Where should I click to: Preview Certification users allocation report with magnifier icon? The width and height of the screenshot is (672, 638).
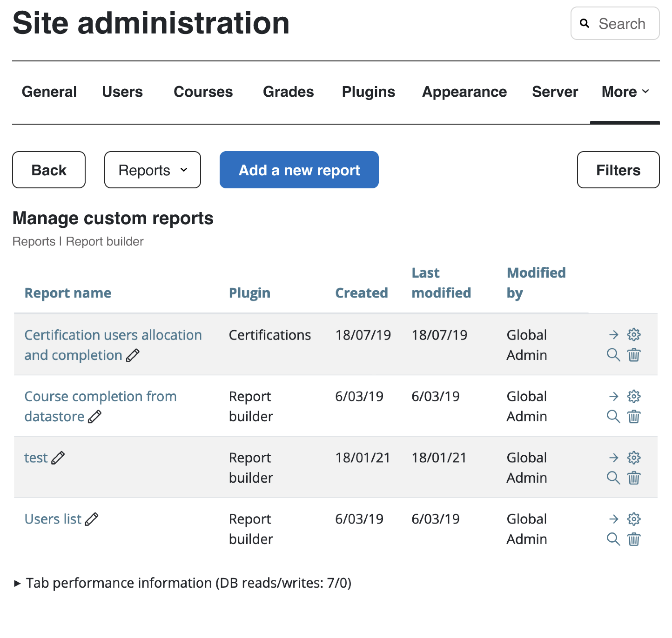pyautogui.click(x=613, y=355)
